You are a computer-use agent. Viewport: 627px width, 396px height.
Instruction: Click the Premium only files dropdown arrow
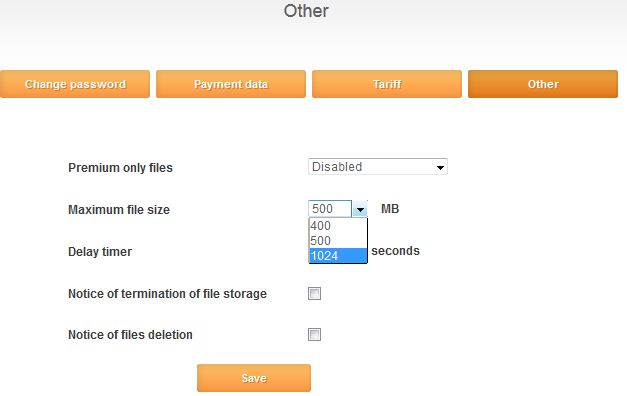[x=440, y=167]
